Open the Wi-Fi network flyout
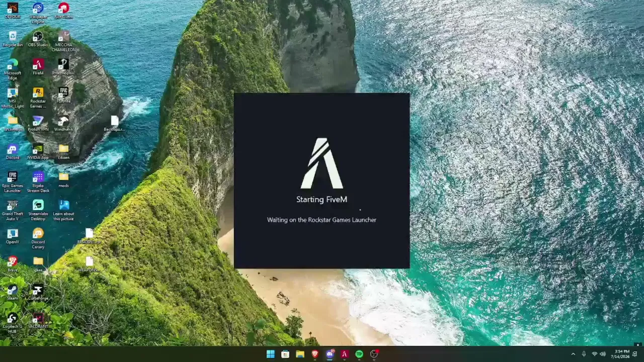Viewport: 644px width, 362px height. click(594, 354)
